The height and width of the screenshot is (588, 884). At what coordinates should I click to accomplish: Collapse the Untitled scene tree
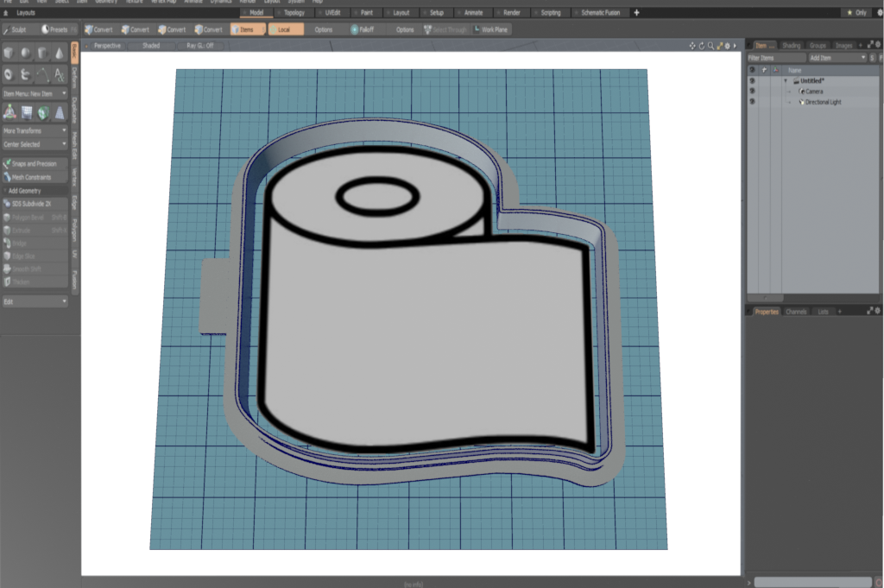pyautogui.click(x=786, y=80)
